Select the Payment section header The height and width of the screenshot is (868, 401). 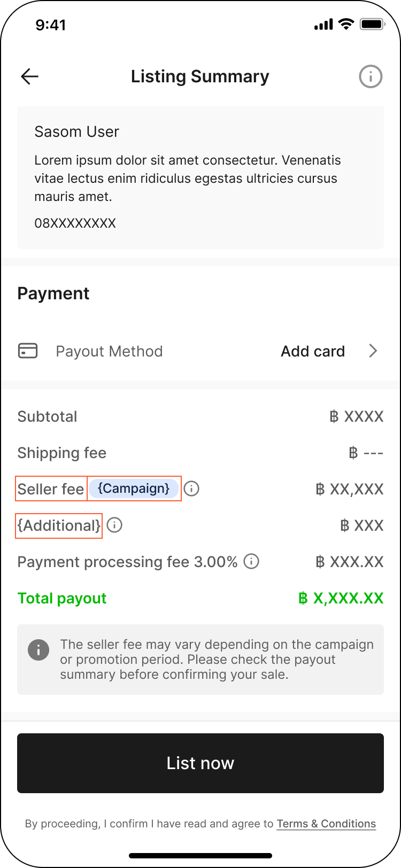(53, 293)
